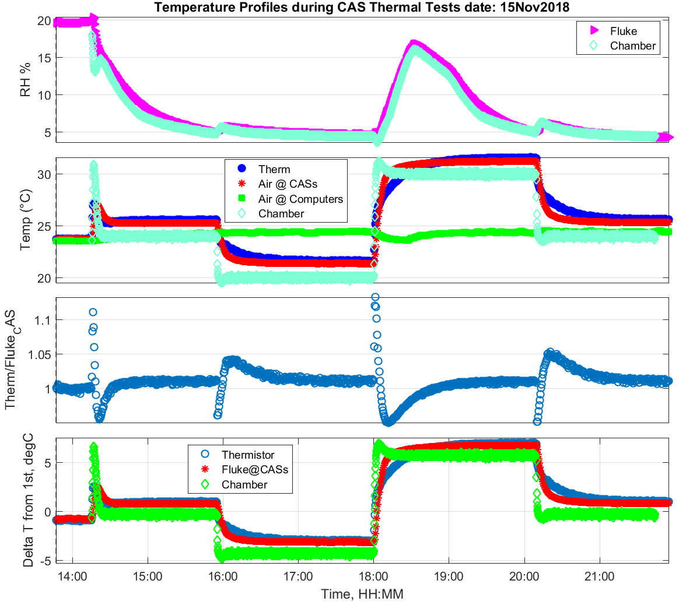This screenshot has width=700, height=612.
Task: Click the 'Time, HH:MM' x-axis label
Action: click(362, 595)
